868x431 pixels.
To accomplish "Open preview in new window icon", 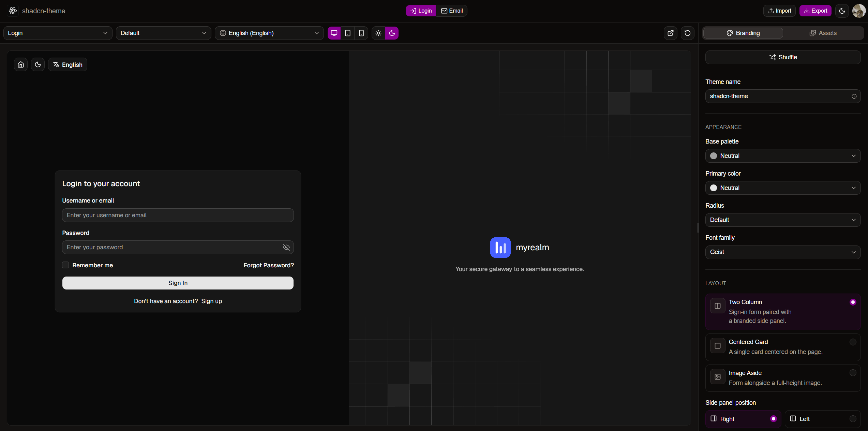I will coord(671,33).
